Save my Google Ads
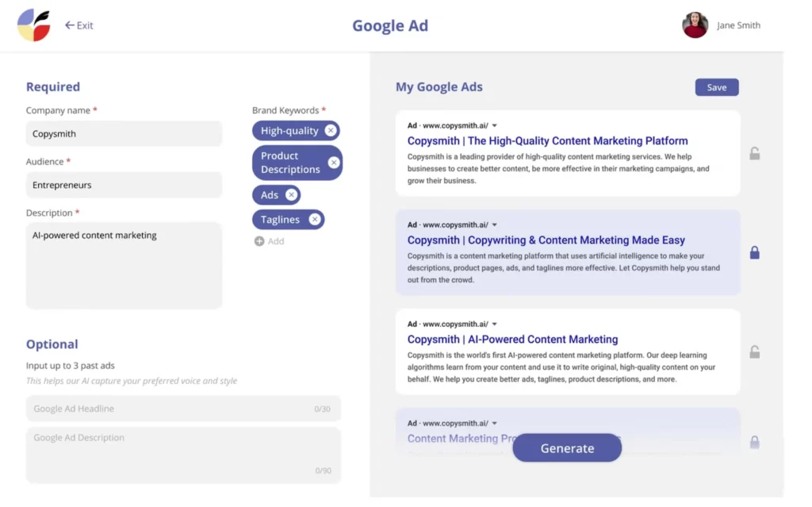The image size is (812, 507). tap(717, 87)
